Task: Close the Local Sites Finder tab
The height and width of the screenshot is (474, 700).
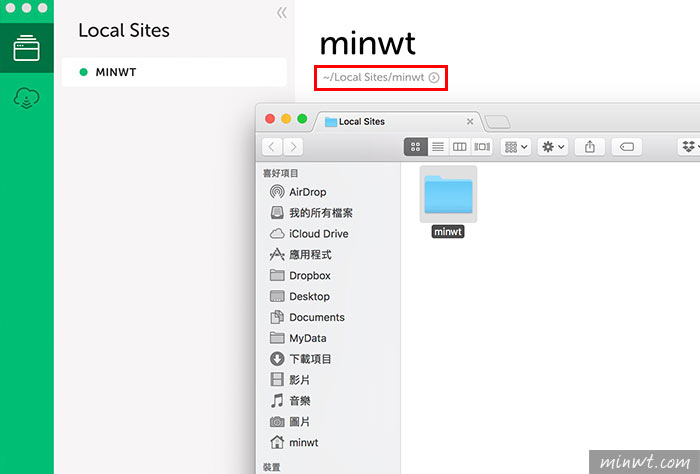Action: [x=470, y=121]
